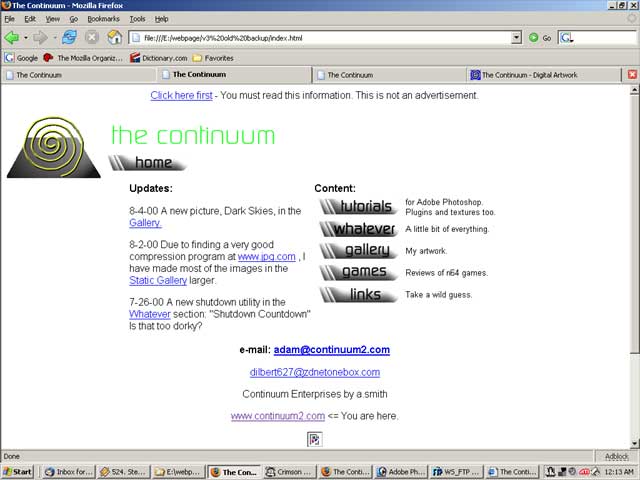Screen dimensions: 640x480
Task: Close the current tab with red X
Action: pos(632,74)
